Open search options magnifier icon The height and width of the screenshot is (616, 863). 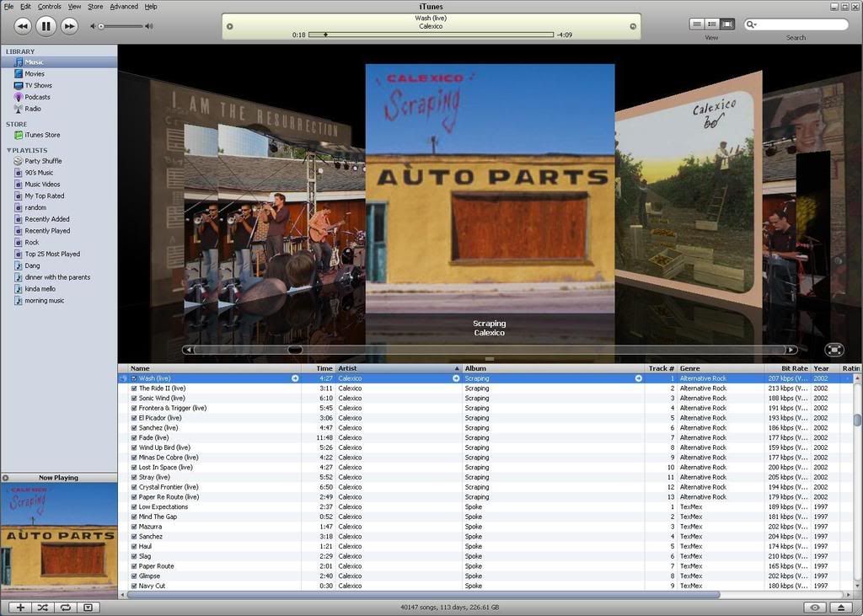tap(751, 24)
